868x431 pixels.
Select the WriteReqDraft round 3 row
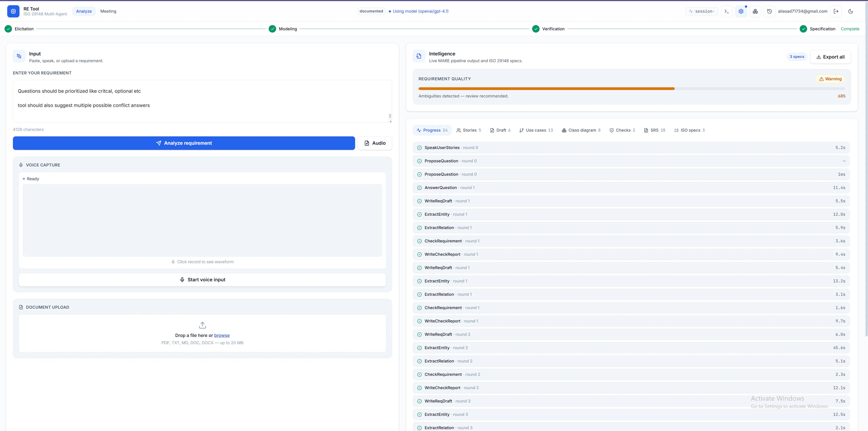[x=631, y=401]
